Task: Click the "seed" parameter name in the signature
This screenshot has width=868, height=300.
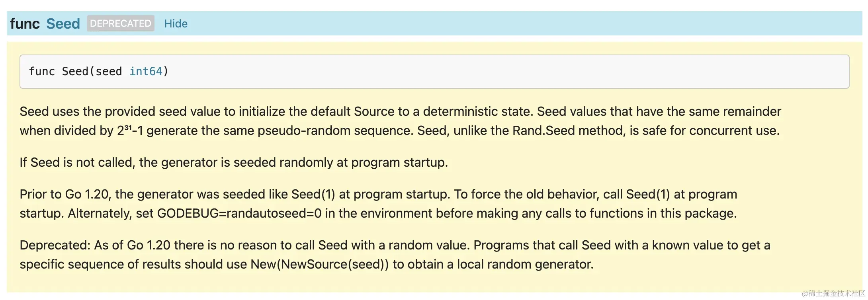Action: coord(108,72)
